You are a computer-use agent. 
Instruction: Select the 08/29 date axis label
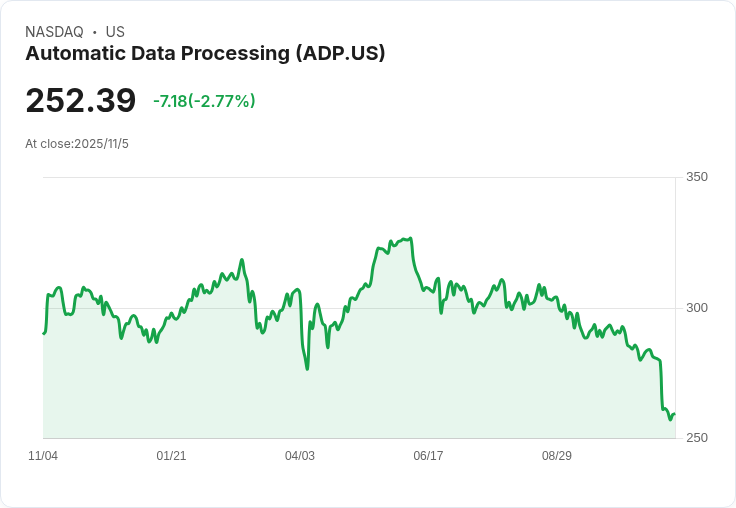coord(557,456)
